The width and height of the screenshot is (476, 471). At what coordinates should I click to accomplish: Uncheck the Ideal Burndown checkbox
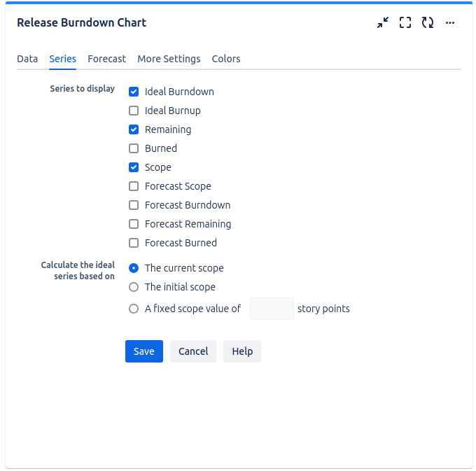[x=134, y=92]
